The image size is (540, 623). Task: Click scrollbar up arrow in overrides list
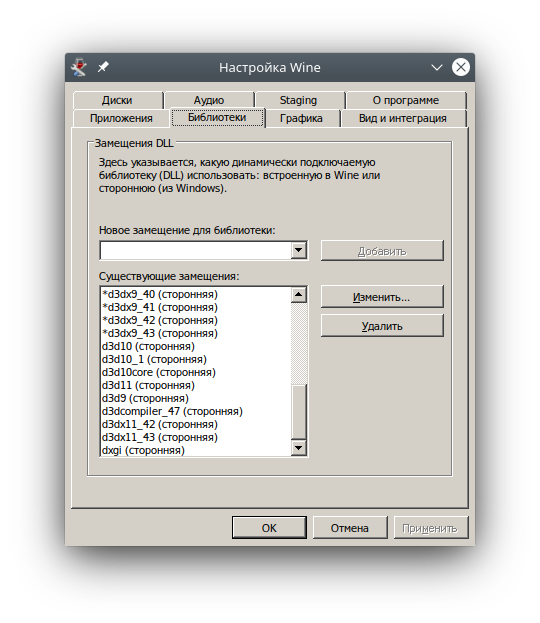(298, 295)
